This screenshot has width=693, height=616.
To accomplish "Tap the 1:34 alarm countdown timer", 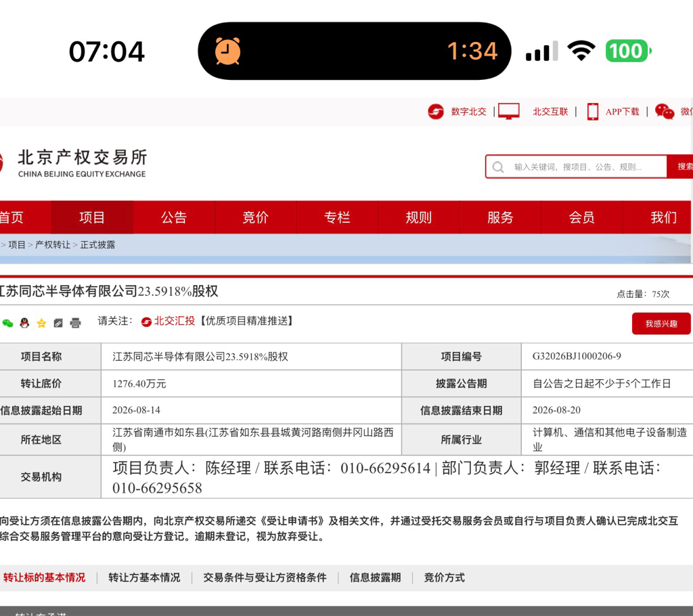I will click(472, 51).
